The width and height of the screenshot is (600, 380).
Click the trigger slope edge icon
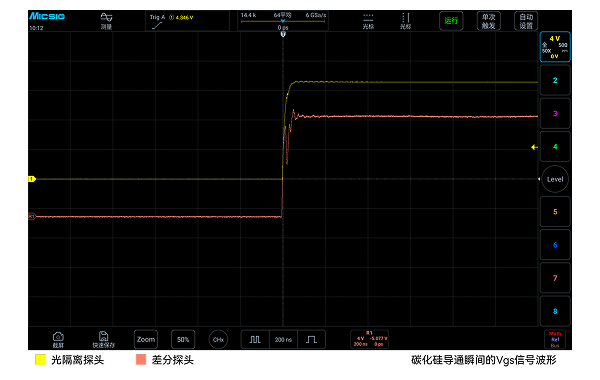[157, 26]
